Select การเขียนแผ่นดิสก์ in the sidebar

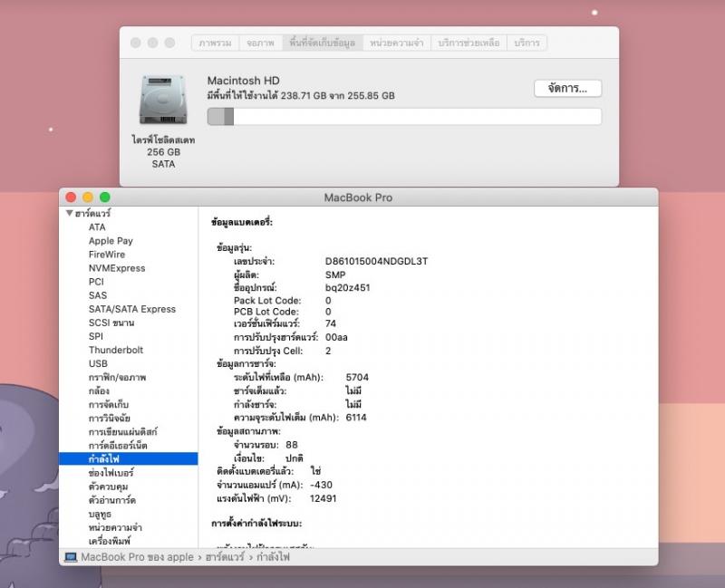pyautogui.click(x=123, y=432)
